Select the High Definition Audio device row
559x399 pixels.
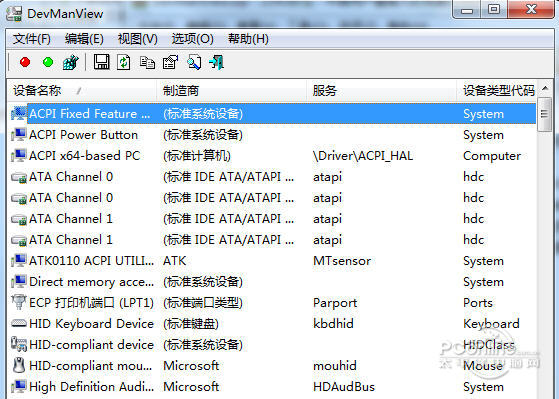[273, 387]
